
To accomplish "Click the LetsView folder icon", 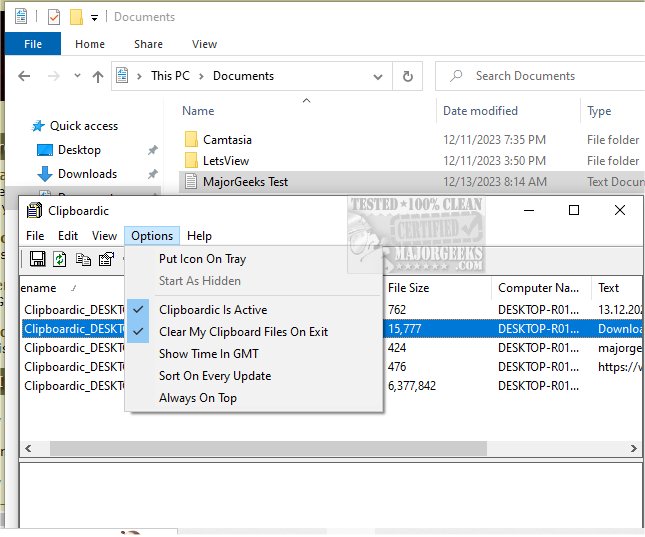I will click(191, 160).
